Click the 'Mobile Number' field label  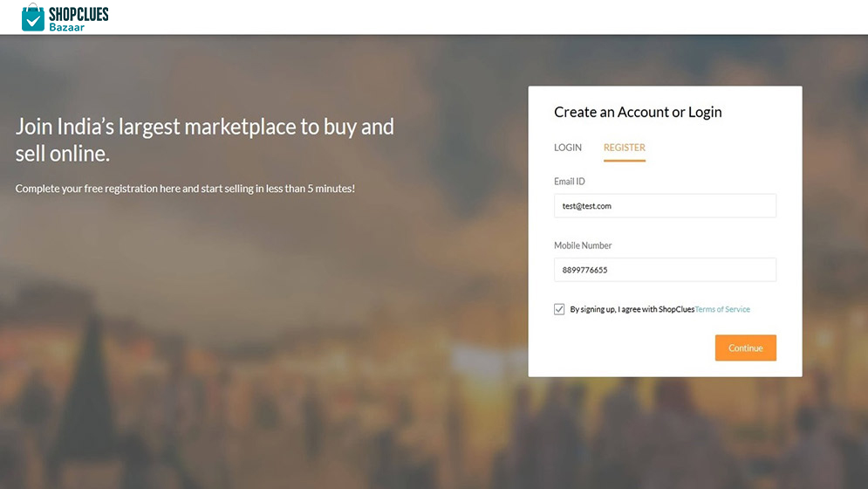coord(583,245)
